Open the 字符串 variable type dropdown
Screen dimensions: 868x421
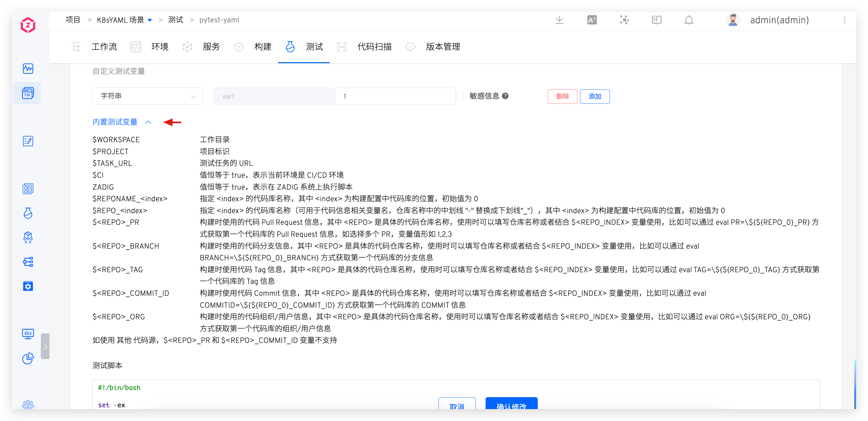(147, 96)
